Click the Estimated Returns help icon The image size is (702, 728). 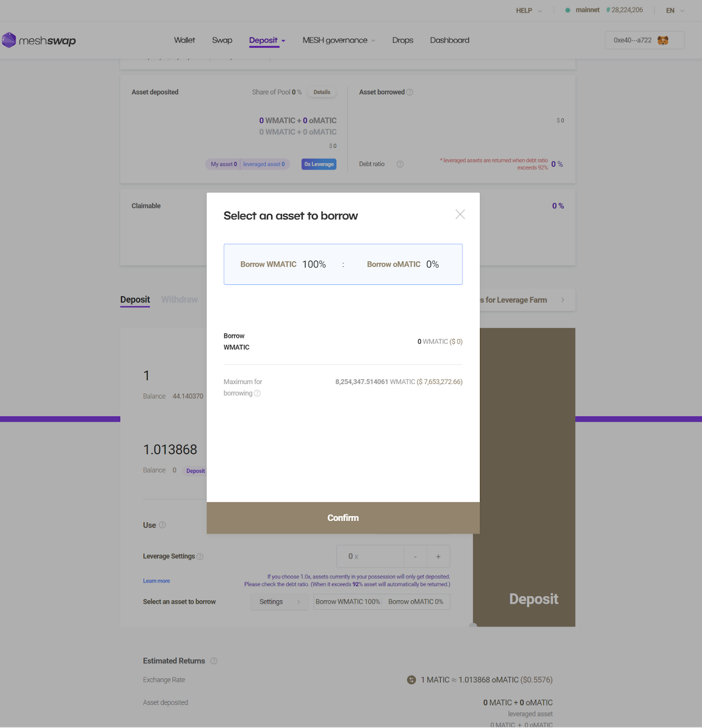tap(214, 661)
